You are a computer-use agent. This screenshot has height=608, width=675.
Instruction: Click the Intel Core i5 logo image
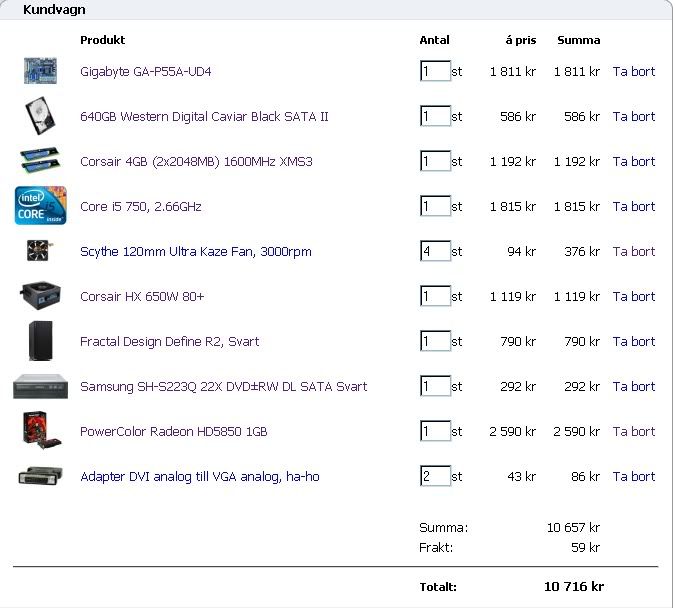coord(41,206)
